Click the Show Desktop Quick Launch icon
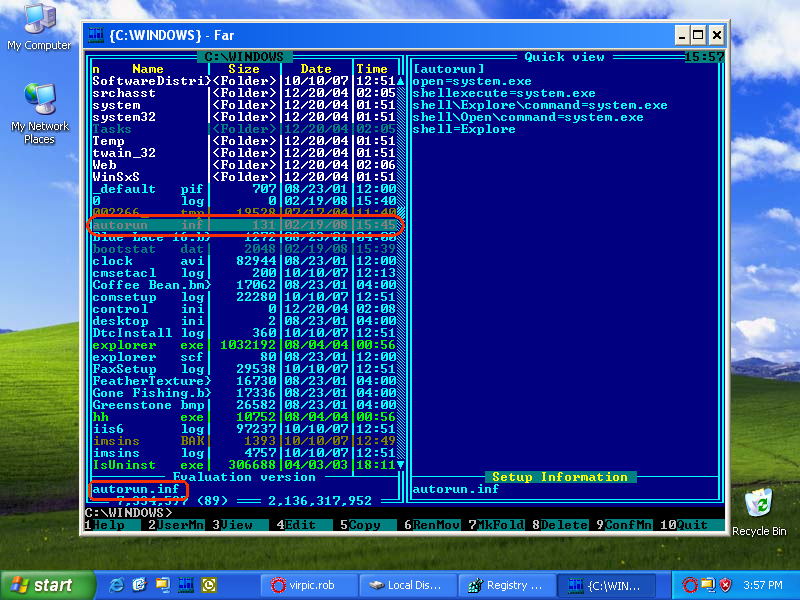 pos(163,585)
